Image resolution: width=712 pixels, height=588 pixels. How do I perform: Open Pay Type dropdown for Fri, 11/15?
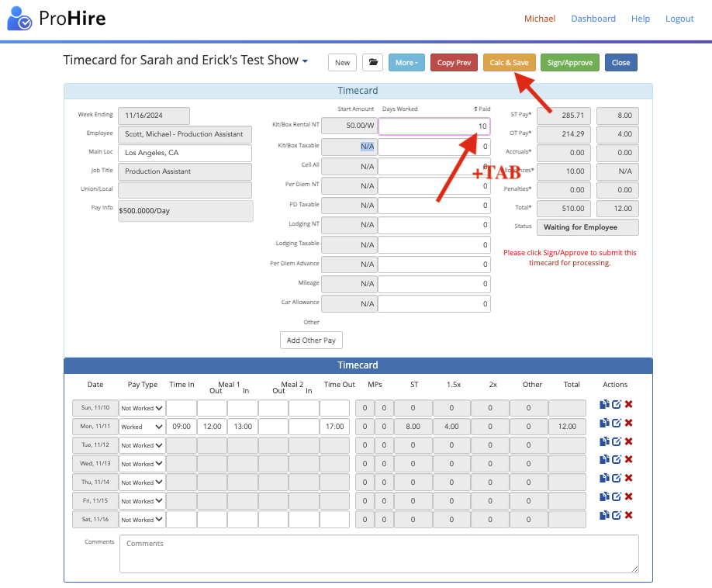[x=142, y=501]
